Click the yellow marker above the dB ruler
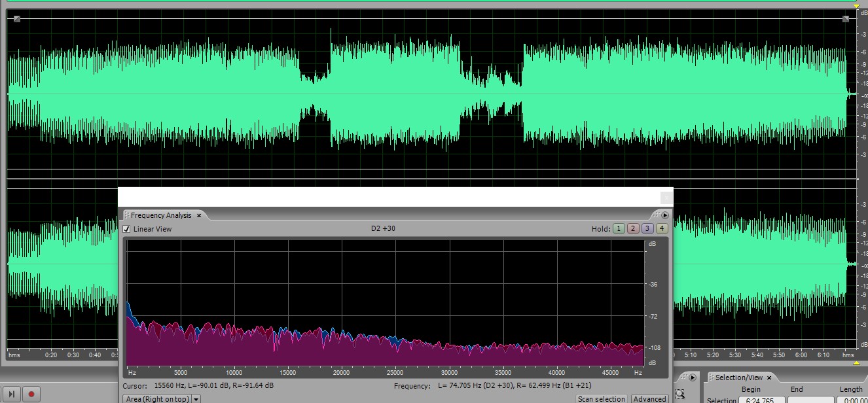 [856, 5]
